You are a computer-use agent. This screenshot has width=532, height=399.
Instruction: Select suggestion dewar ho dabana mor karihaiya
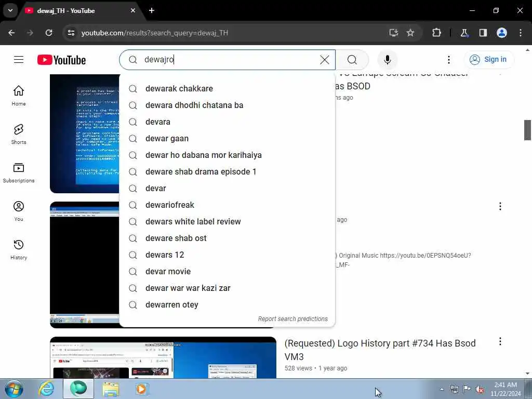228,155
